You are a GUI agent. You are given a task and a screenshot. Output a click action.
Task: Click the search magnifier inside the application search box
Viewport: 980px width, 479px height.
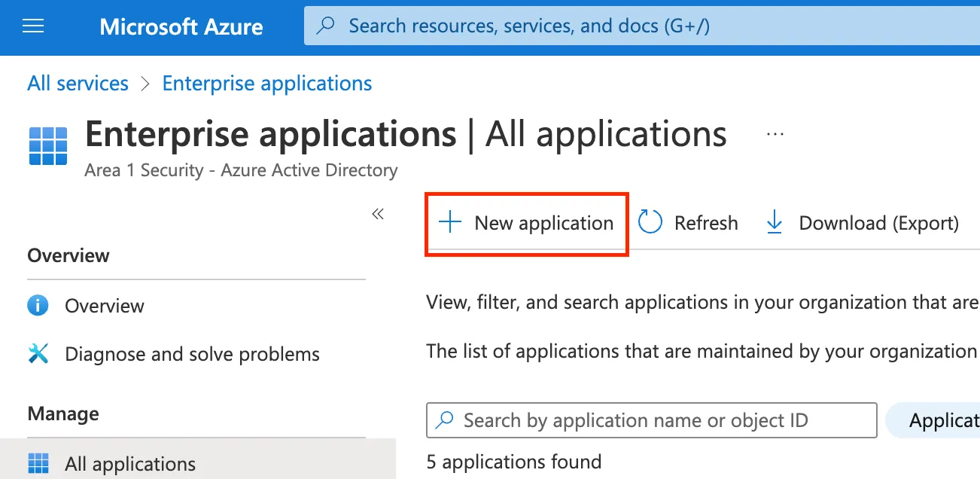[444, 420]
